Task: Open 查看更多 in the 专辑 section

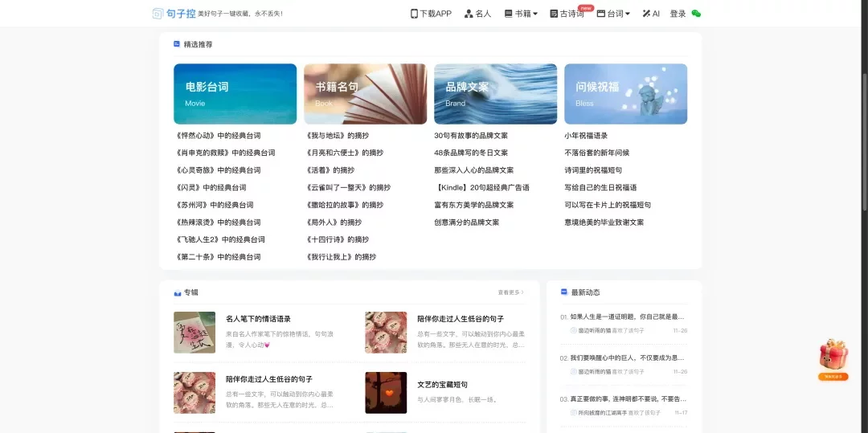Action: pos(510,292)
